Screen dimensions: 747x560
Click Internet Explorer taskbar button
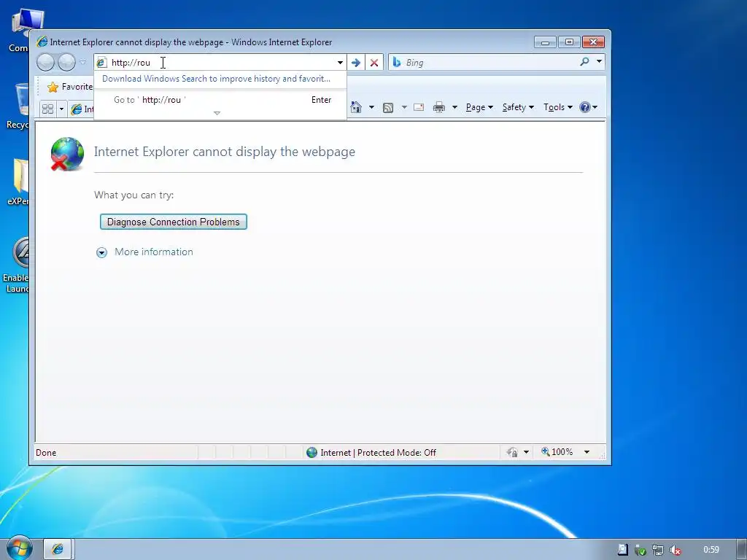(x=58, y=549)
